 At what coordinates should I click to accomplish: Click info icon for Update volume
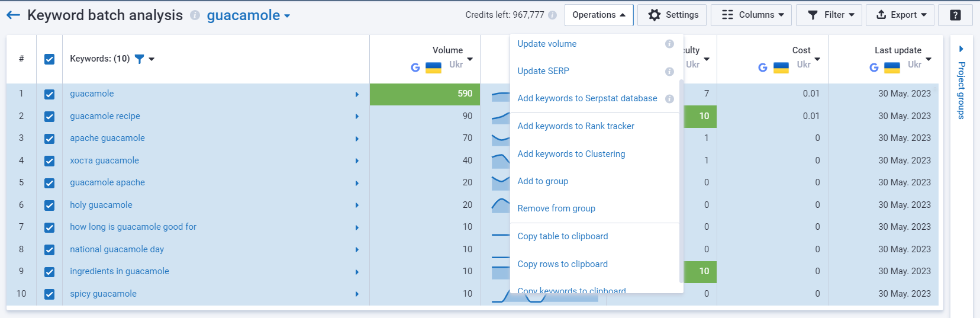coord(669,44)
